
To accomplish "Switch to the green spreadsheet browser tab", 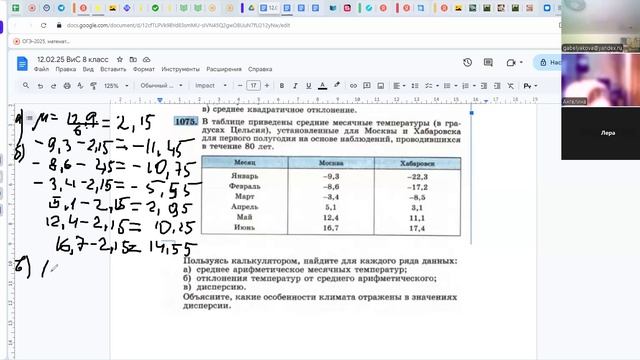I will 16,8.
